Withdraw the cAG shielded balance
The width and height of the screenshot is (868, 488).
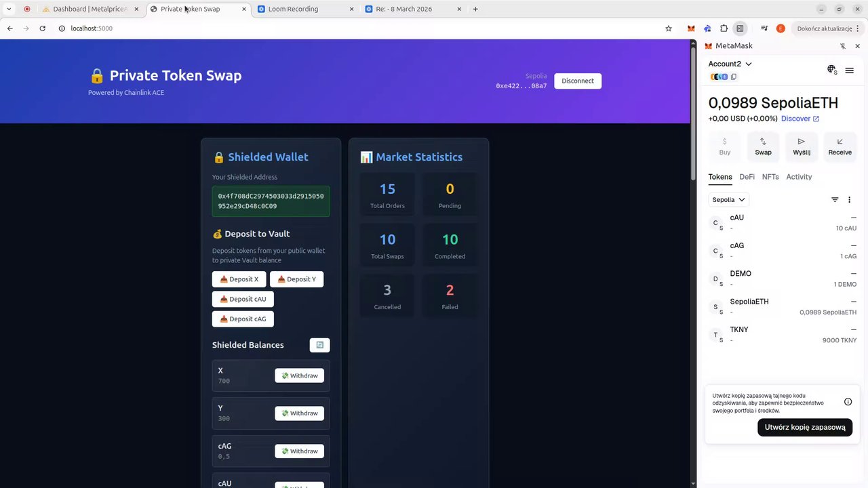point(299,451)
